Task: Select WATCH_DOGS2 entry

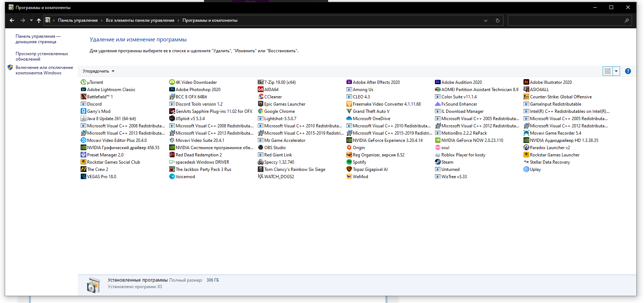Action: click(276, 177)
